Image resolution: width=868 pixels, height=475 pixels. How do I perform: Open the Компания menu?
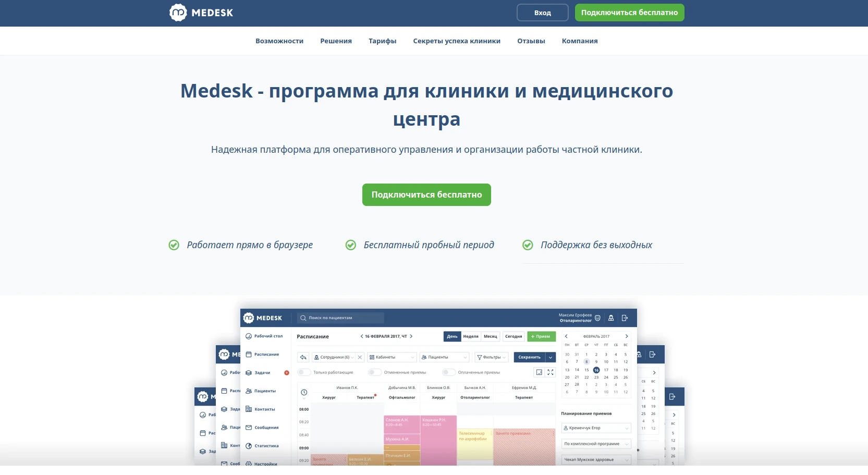pyautogui.click(x=580, y=41)
